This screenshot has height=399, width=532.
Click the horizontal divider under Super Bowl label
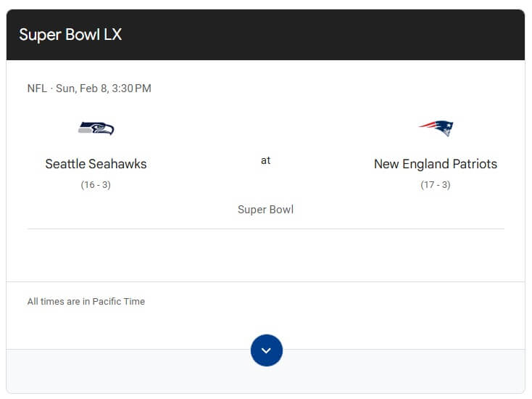(266, 229)
